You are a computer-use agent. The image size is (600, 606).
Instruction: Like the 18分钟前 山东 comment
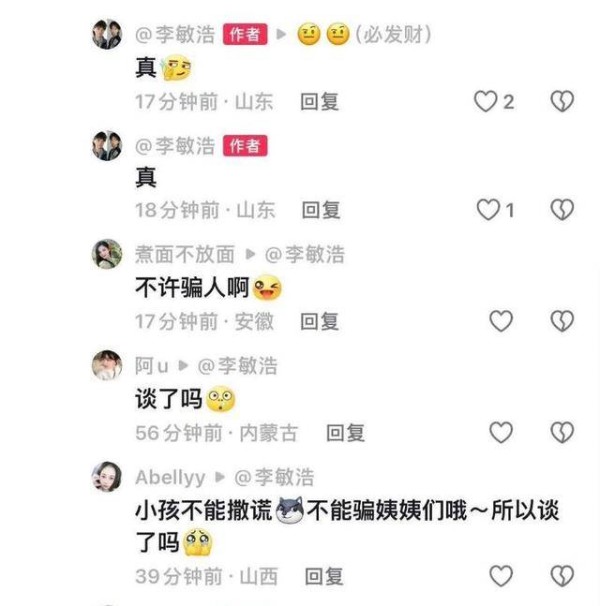pyautogui.click(x=488, y=210)
